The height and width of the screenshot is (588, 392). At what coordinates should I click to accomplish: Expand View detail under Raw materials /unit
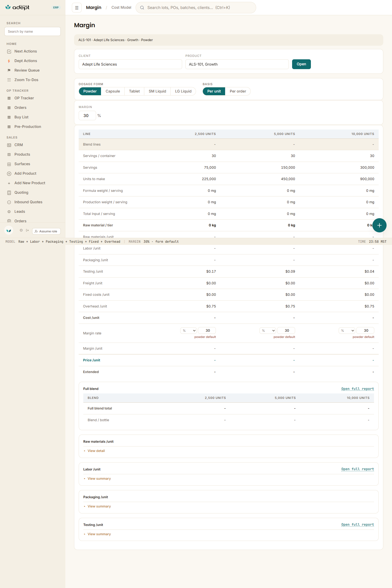click(96, 451)
